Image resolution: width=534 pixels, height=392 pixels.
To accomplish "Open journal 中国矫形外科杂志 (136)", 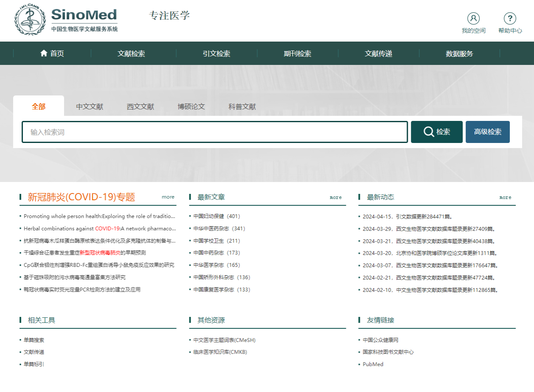I will click(x=222, y=277).
